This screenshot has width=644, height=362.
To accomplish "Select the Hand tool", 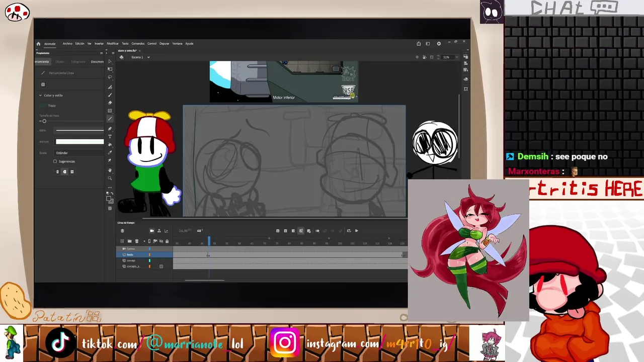I will (x=110, y=170).
